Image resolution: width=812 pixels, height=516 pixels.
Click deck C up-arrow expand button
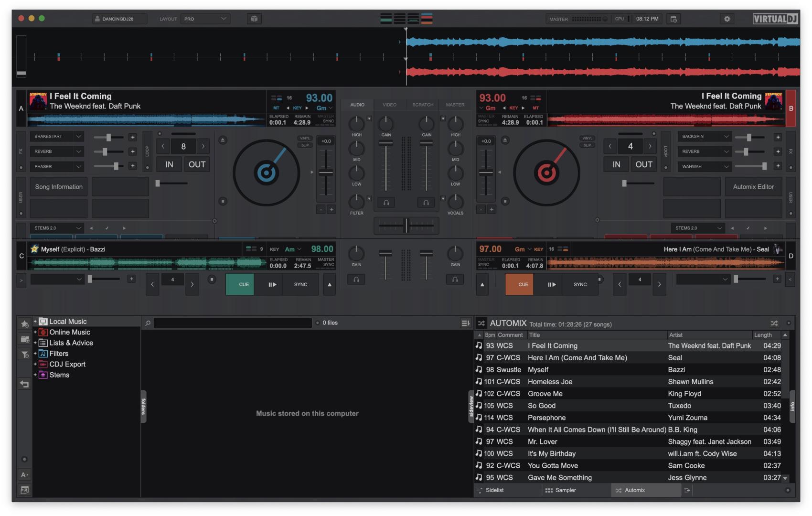[330, 284]
